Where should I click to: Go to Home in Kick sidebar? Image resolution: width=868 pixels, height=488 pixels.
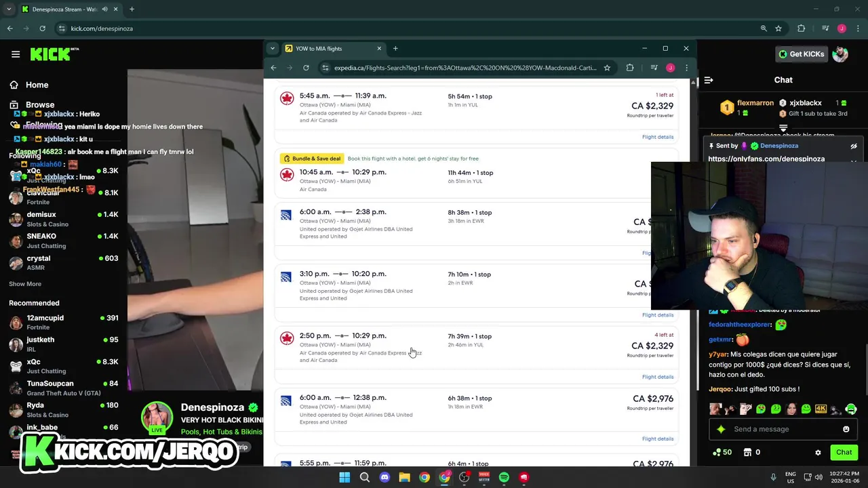pos(28,85)
